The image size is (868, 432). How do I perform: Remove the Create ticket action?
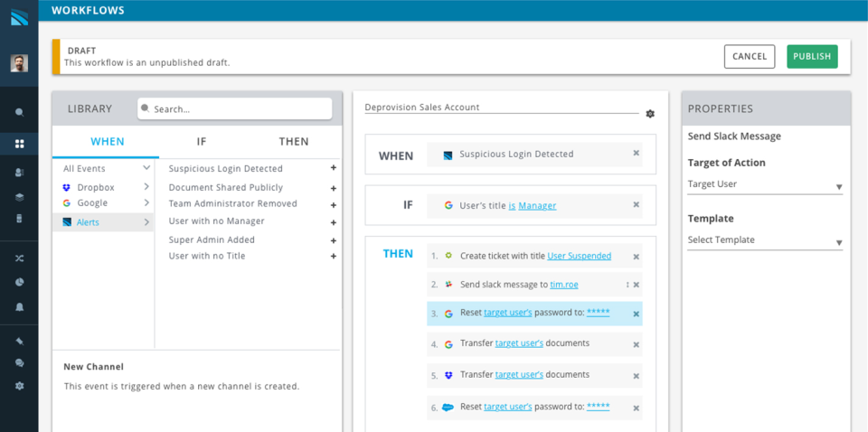pos(636,257)
